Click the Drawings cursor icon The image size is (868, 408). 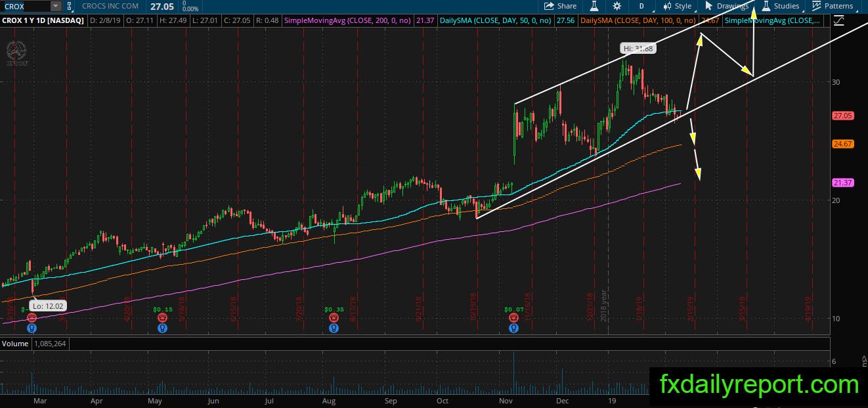point(708,6)
